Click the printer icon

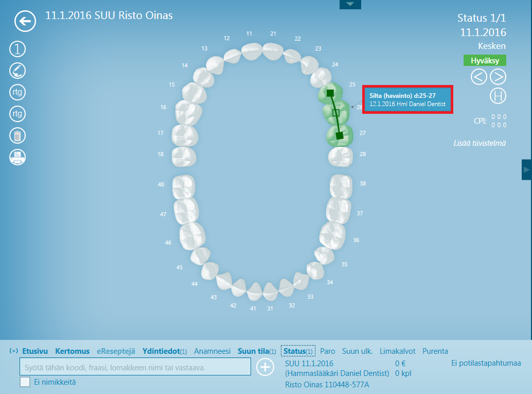[x=17, y=157]
